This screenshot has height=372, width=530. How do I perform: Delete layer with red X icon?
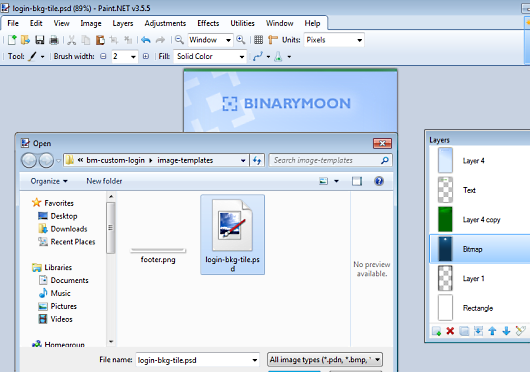tap(450, 331)
